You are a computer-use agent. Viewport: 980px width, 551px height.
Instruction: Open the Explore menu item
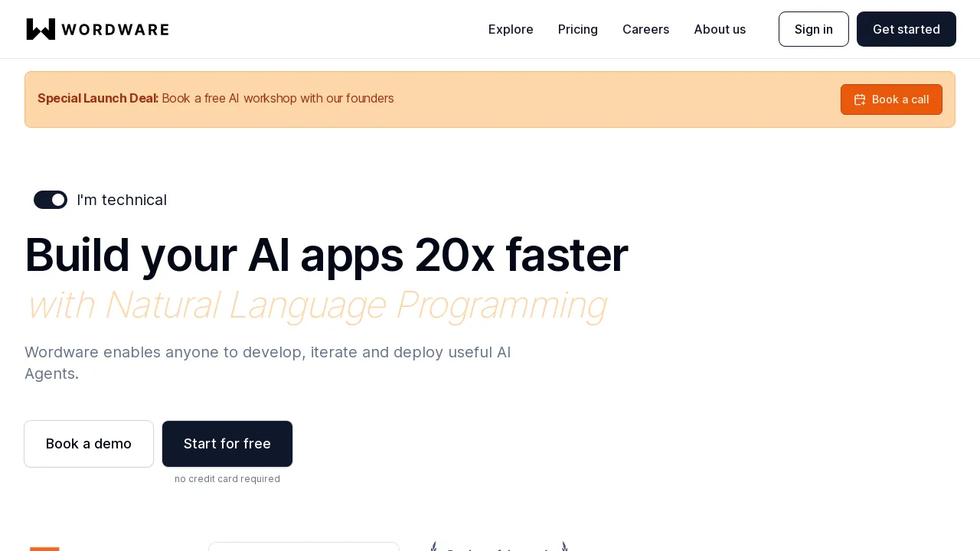click(x=511, y=29)
